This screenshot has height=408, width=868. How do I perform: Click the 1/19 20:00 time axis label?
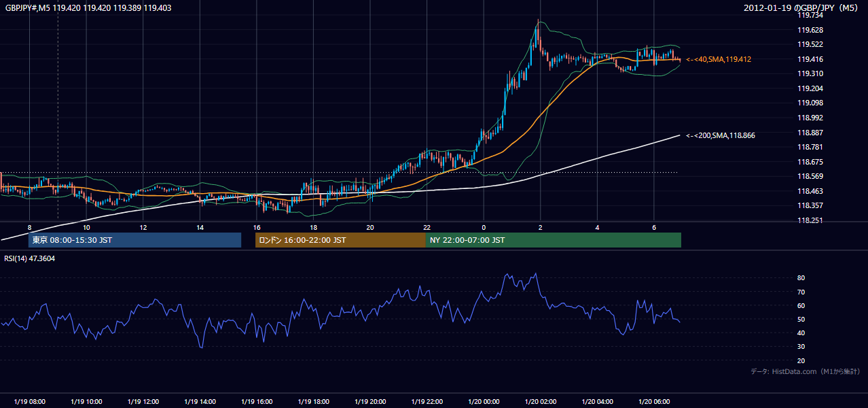[370, 402]
